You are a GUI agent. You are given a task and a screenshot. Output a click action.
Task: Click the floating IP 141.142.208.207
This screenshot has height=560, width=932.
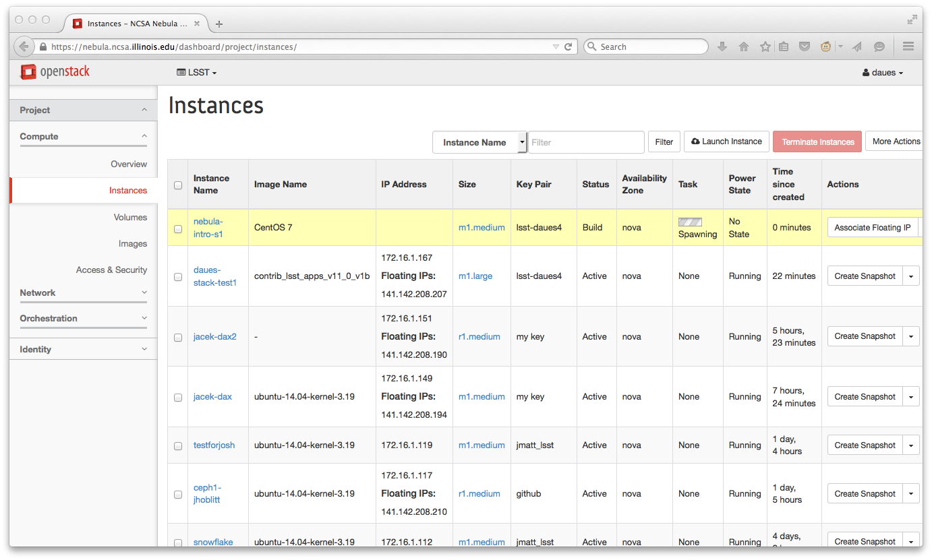(414, 294)
